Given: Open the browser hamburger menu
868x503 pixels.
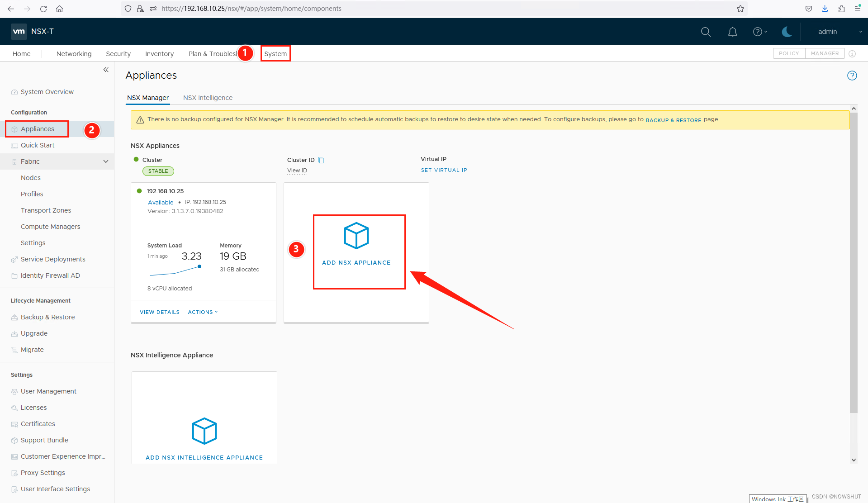Looking at the screenshot, I should [x=858, y=9].
